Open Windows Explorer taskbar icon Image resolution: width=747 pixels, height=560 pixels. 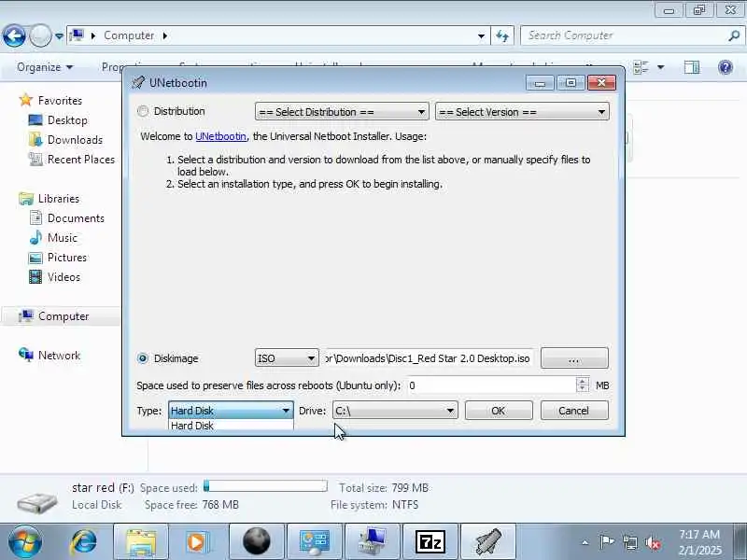(x=141, y=541)
